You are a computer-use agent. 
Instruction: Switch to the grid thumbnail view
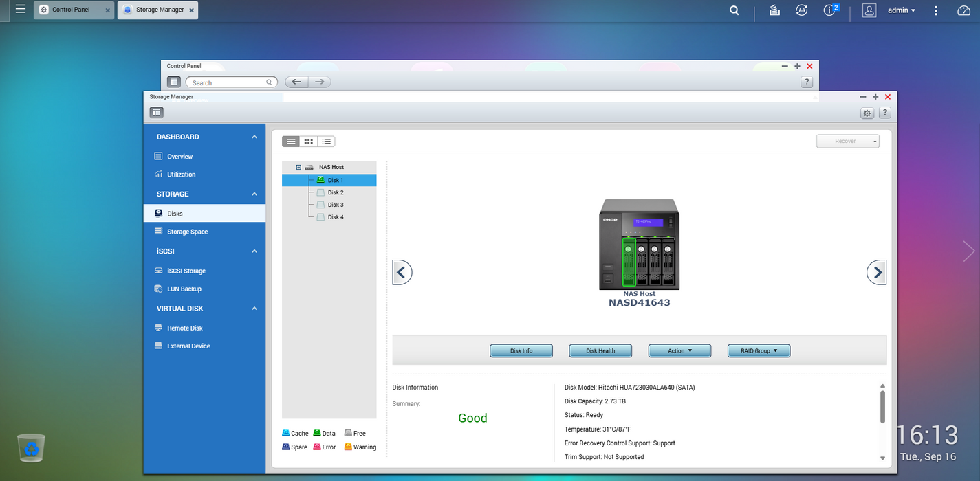coord(309,141)
